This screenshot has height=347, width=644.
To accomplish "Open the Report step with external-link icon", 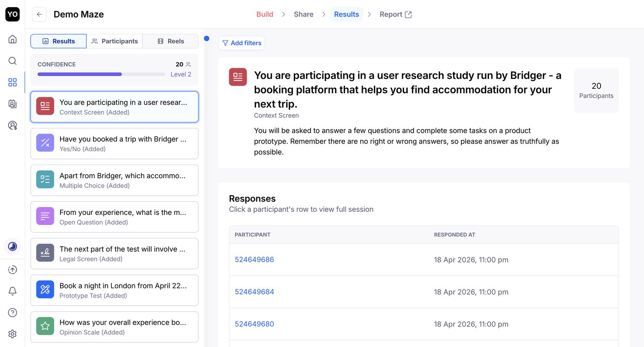I will (396, 14).
